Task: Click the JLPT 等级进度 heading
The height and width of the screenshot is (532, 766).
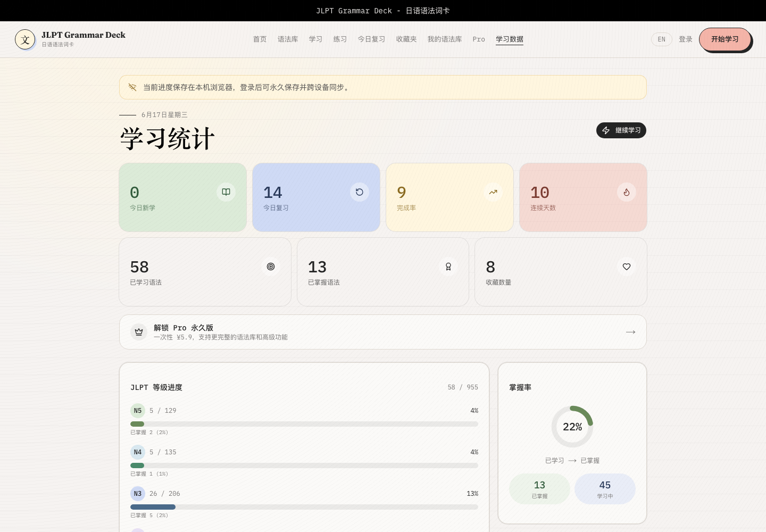Action: 156,387
